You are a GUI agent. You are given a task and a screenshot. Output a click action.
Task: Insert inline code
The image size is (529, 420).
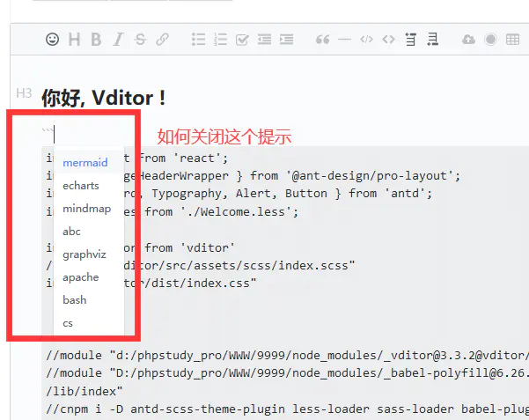click(x=388, y=40)
